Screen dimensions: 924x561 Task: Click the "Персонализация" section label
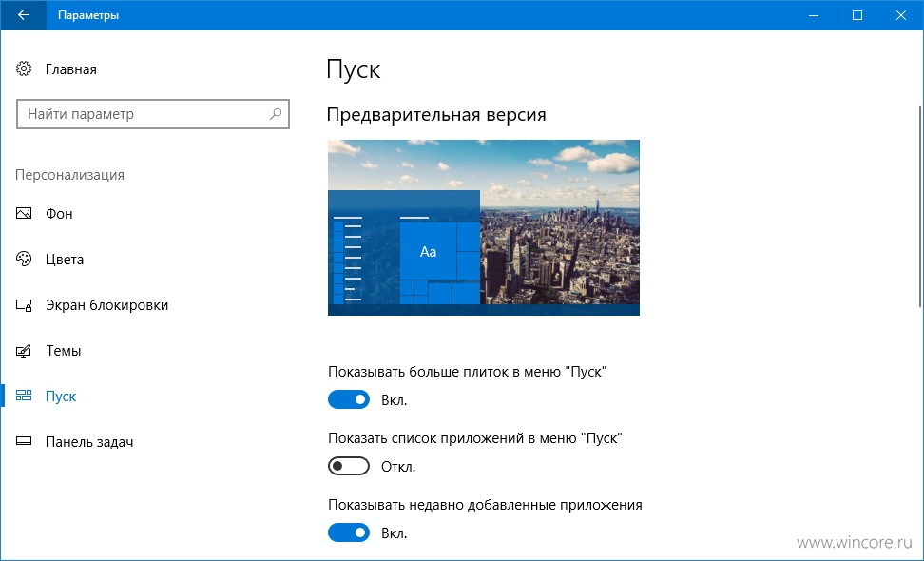coord(69,175)
